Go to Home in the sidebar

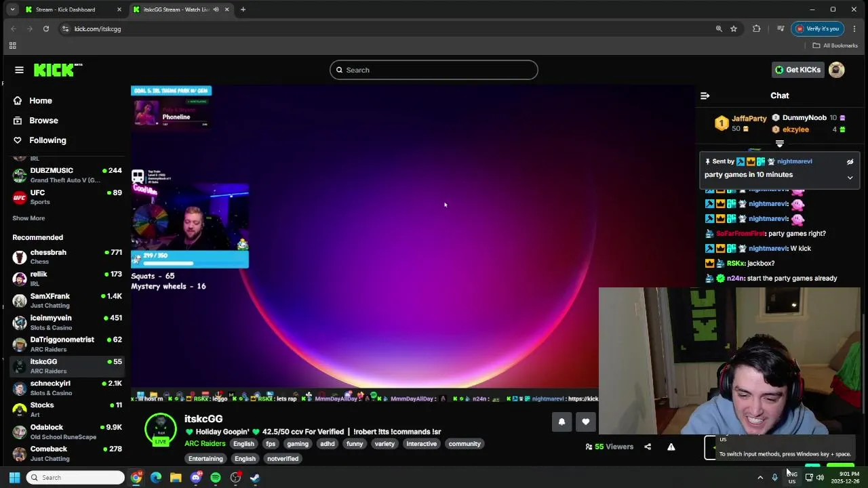click(x=41, y=100)
